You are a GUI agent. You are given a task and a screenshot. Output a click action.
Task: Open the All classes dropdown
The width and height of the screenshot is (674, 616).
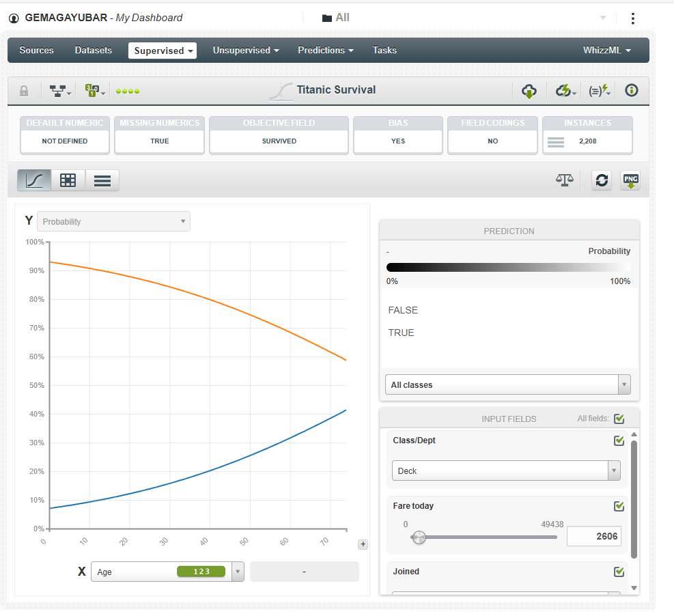click(x=507, y=385)
